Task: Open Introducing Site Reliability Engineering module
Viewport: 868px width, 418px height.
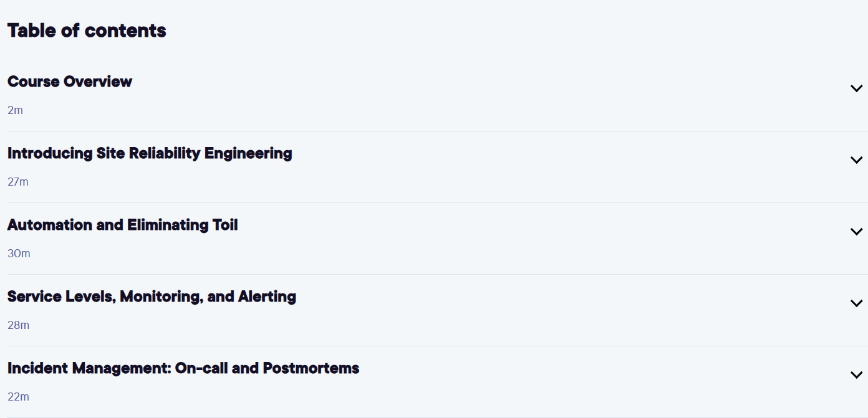Action: (150, 153)
